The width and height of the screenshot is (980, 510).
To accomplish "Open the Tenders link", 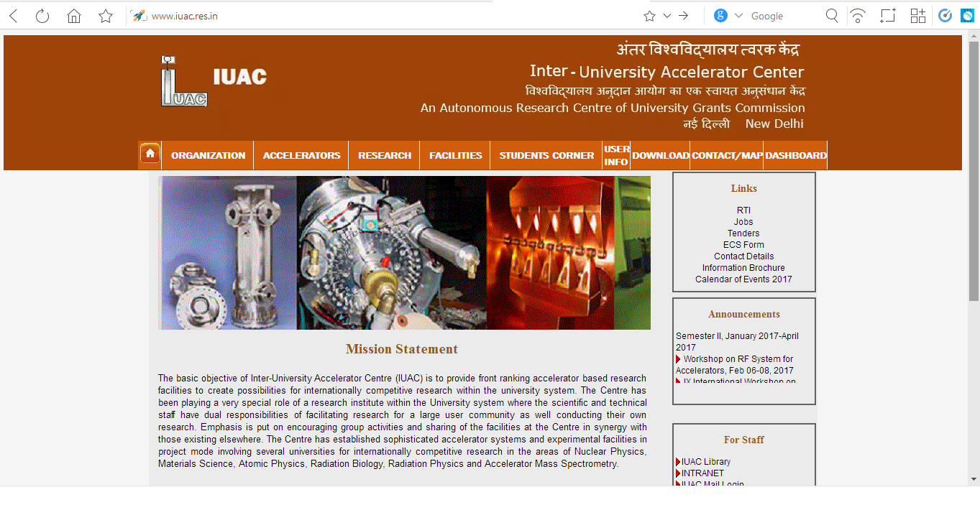I will [x=743, y=233].
